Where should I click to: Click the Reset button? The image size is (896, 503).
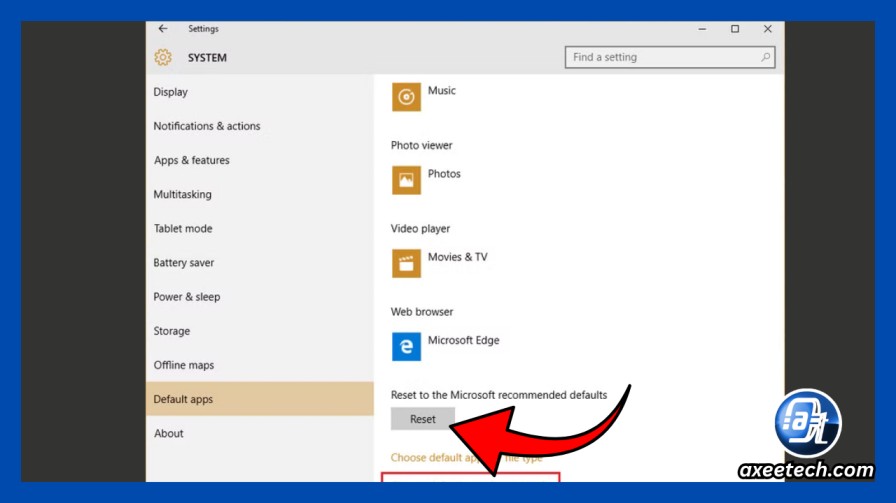click(x=423, y=419)
